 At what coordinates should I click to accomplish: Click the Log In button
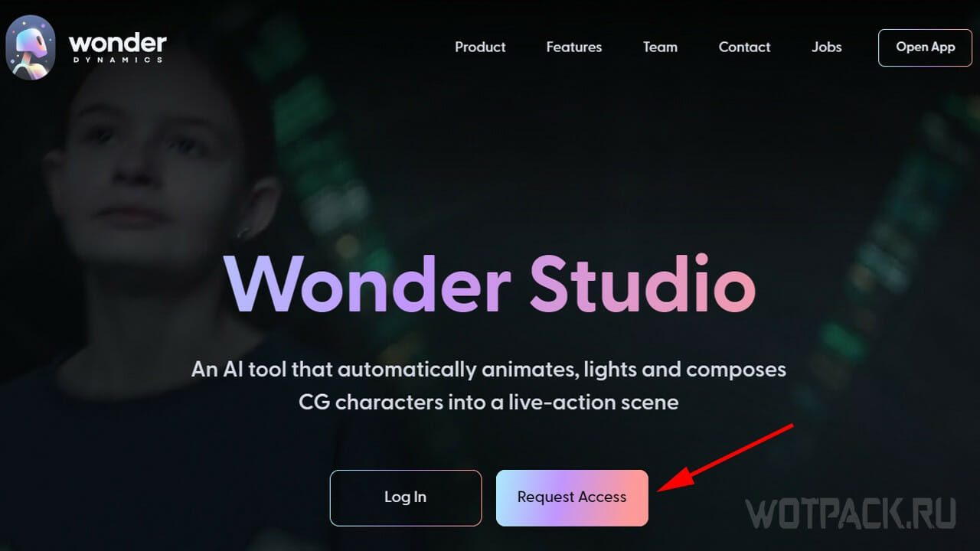[x=406, y=497]
